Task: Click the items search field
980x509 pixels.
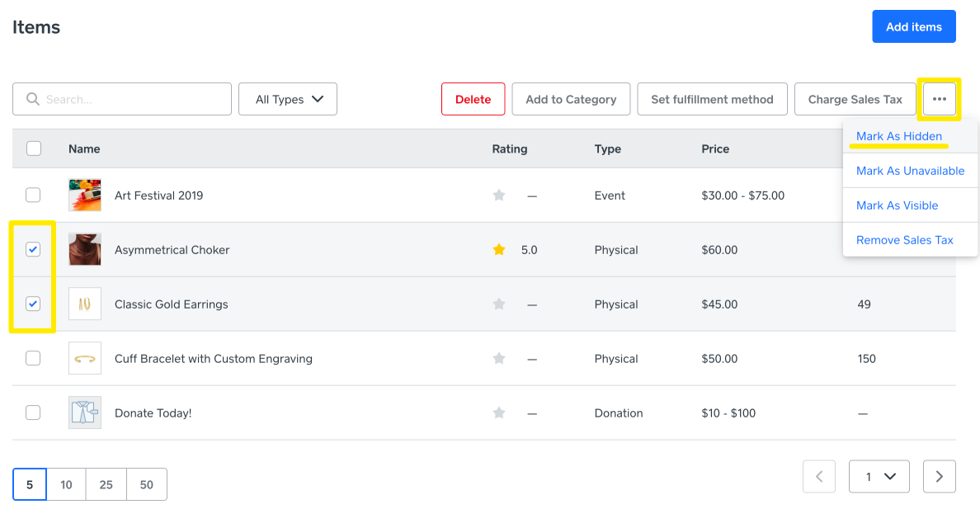Action: pyautogui.click(x=122, y=99)
